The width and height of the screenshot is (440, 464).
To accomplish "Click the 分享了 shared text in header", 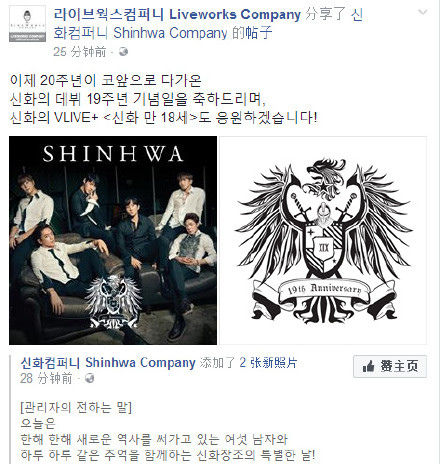I will pos(325,15).
